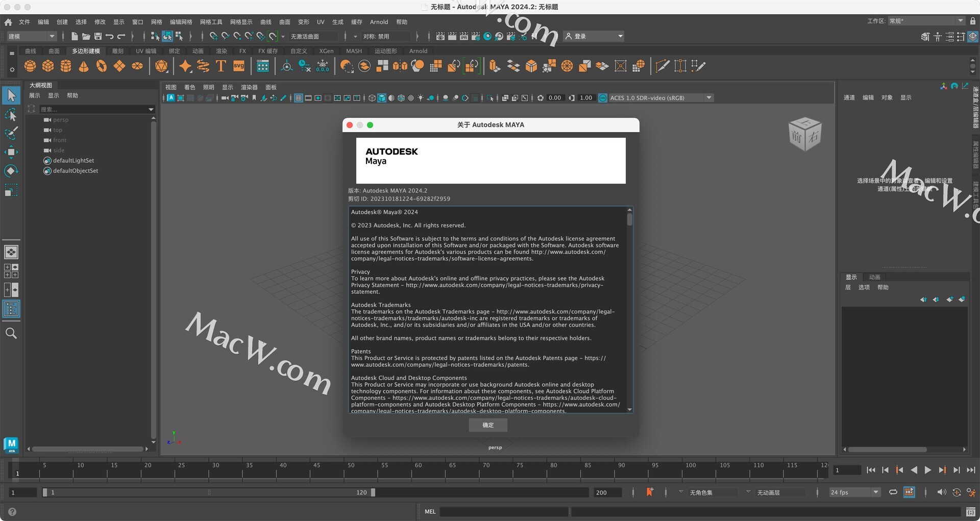
Task: Open the 建模 menu set dropdown
Action: 31,36
